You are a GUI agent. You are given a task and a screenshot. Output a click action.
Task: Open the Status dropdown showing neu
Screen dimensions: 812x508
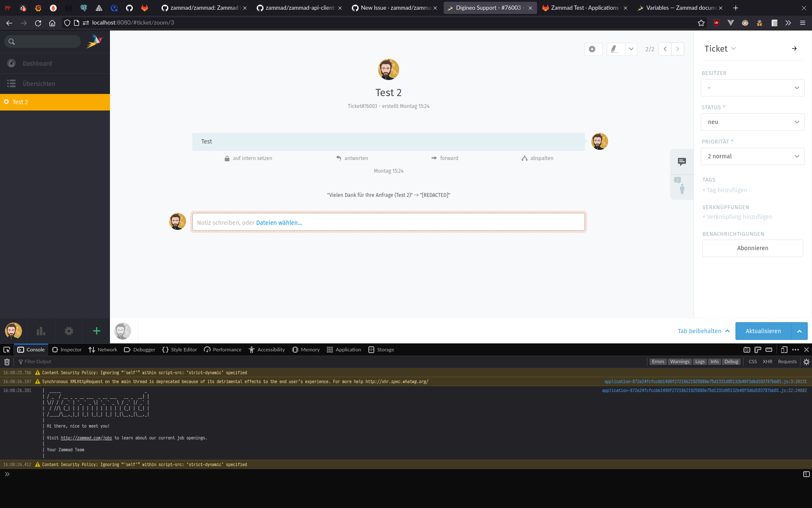click(x=752, y=122)
